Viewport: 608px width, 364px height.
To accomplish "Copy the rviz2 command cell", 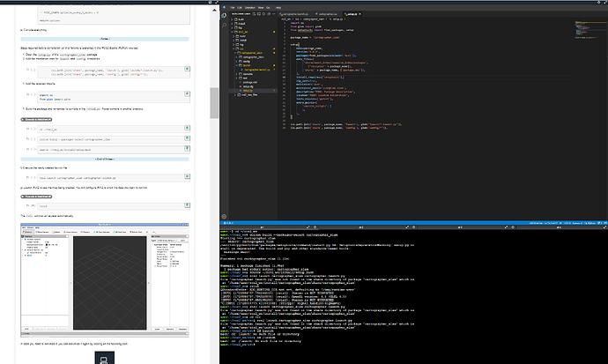I will tap(187, 205).
